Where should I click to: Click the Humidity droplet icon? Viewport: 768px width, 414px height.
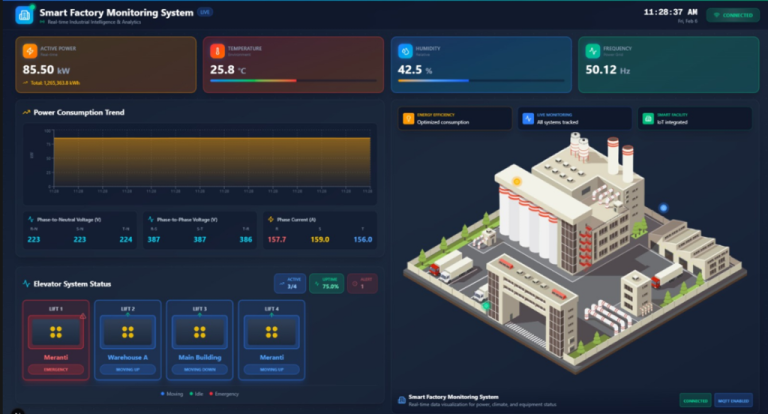pyautogui.click(x=405, y=51)
